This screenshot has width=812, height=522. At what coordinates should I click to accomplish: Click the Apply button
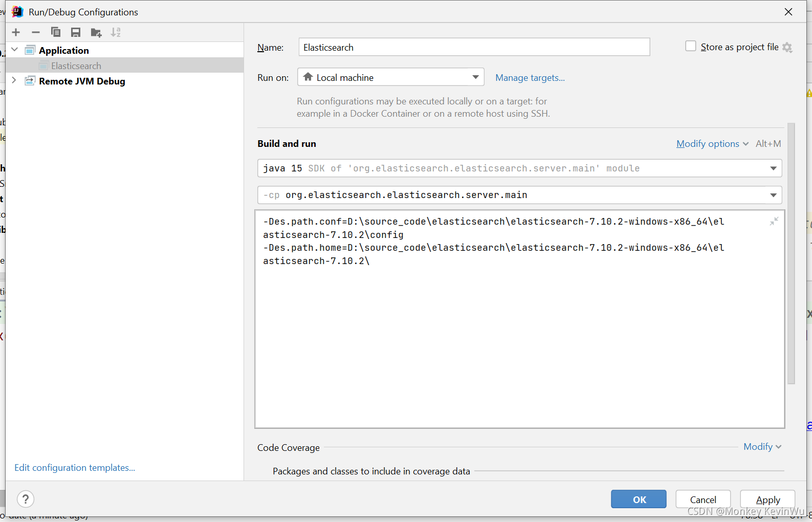tap(767, 499)
